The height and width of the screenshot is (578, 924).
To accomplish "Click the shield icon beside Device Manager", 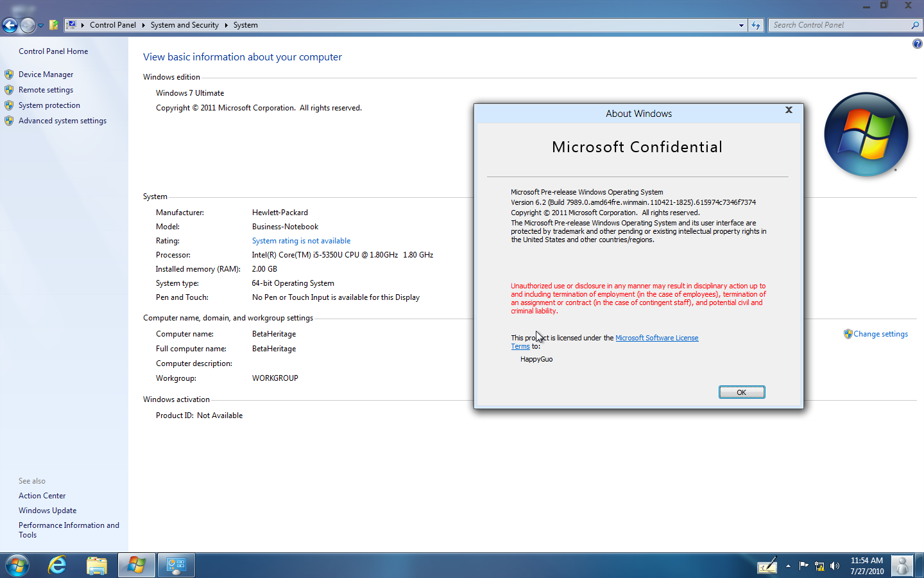I will tap(9, 74).
